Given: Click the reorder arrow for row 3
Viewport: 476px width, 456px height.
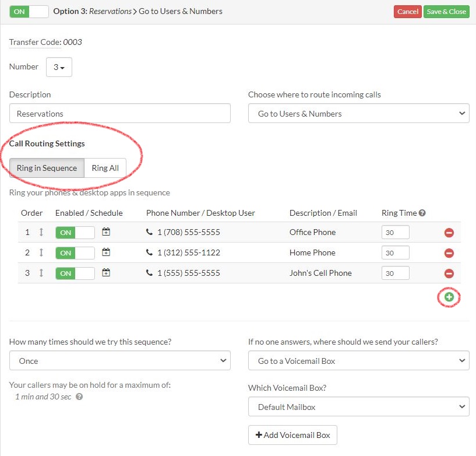Looking at the screenshot, I should (x=41, y=273).
